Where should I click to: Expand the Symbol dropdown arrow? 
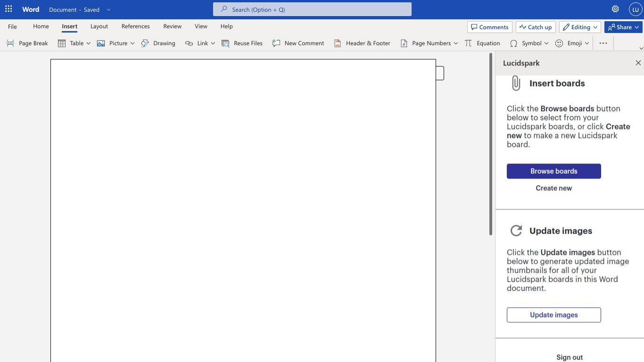(x=546, y=43)
